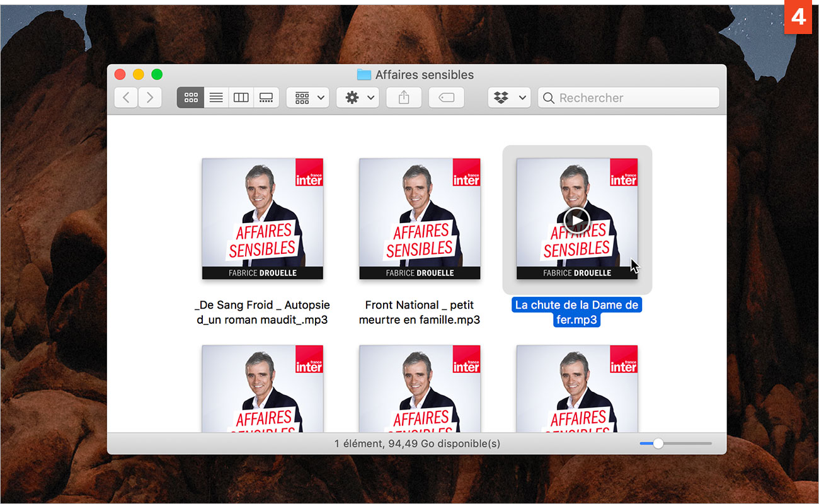This screenshot has width=819, height=504.
Task: Click the Affaires sensibles folder icon in title
Action: [364, 74]
